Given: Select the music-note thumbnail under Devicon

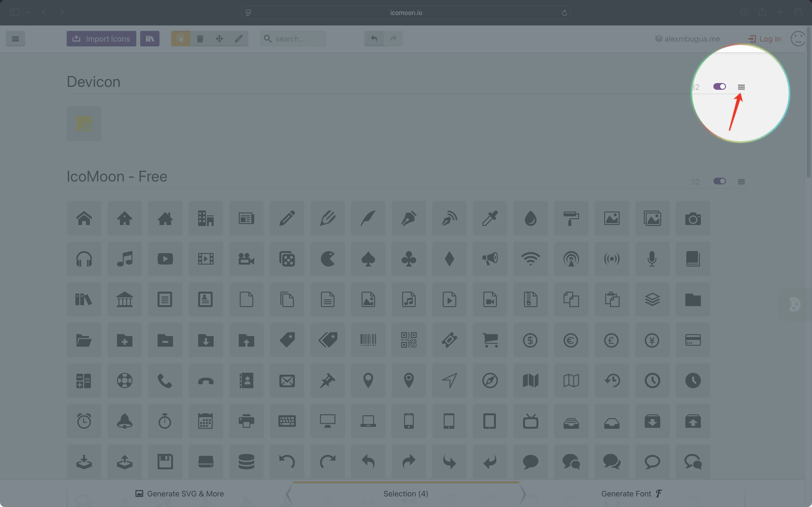Looking at the screenshot, I should [x=84, y=123].
